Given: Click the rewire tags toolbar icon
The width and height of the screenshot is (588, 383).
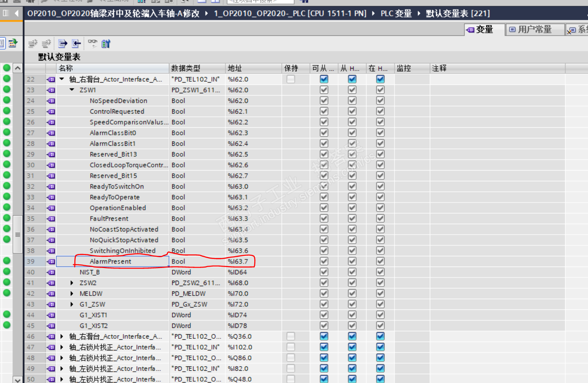Looking at the screenshot, I should coord(106,44).
